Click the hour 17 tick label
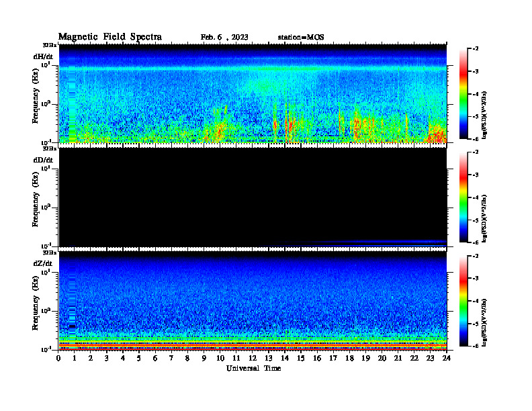 [334, 359]
